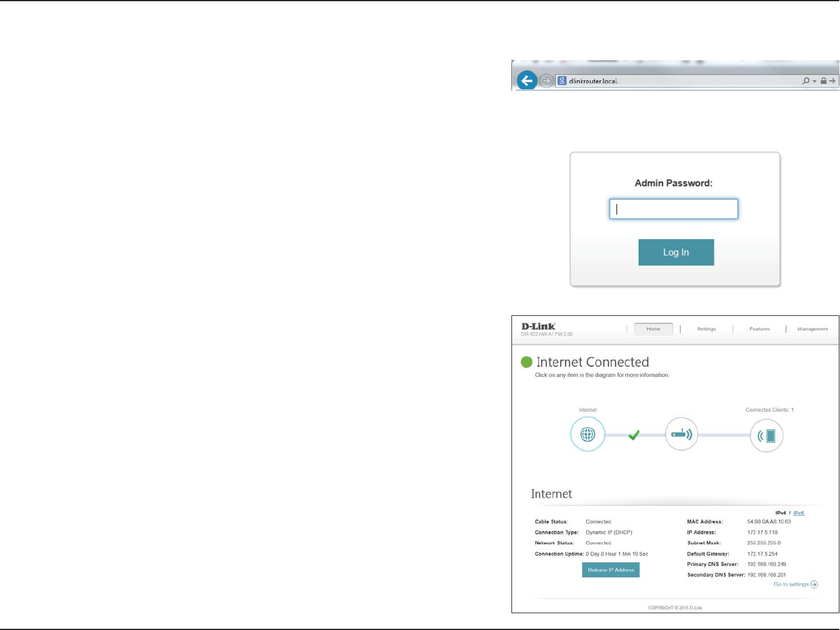Viewport: 840px width, 630px height.
Task: Select the connected clients device icon
Action: point(767,435)
